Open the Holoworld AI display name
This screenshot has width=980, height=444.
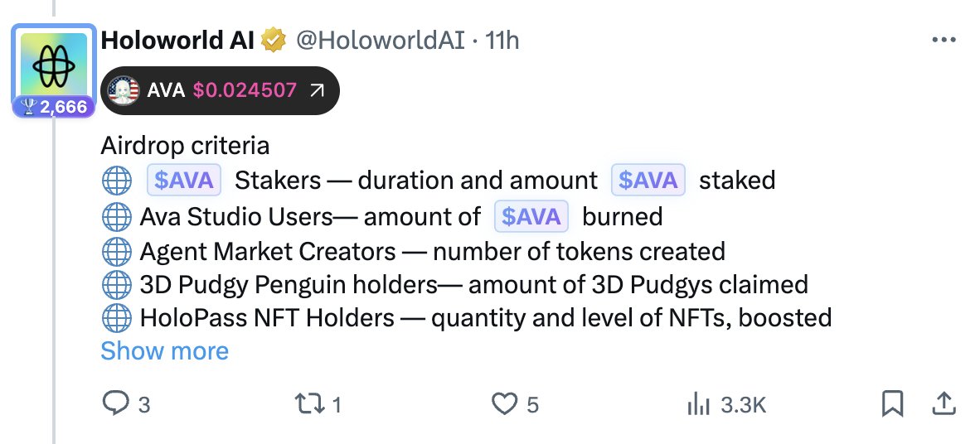tap(177, 41)
